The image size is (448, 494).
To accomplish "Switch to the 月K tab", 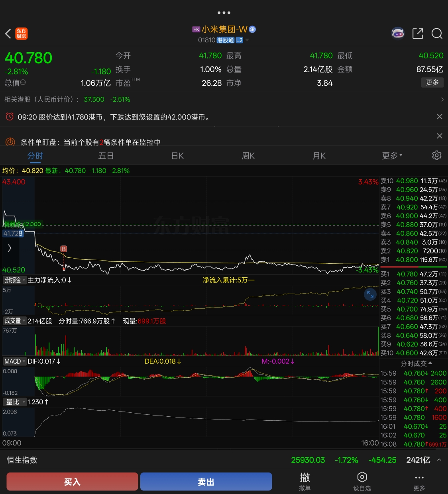I will coord(319,156).
